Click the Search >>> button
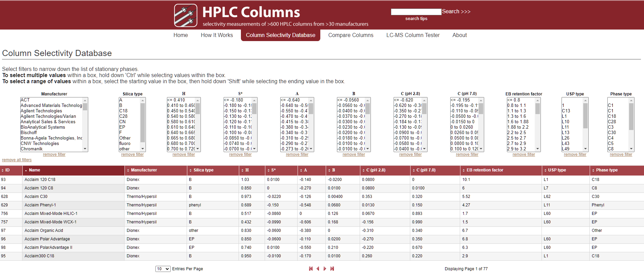Viewport: 644px width, 275px height. (456, 12)
